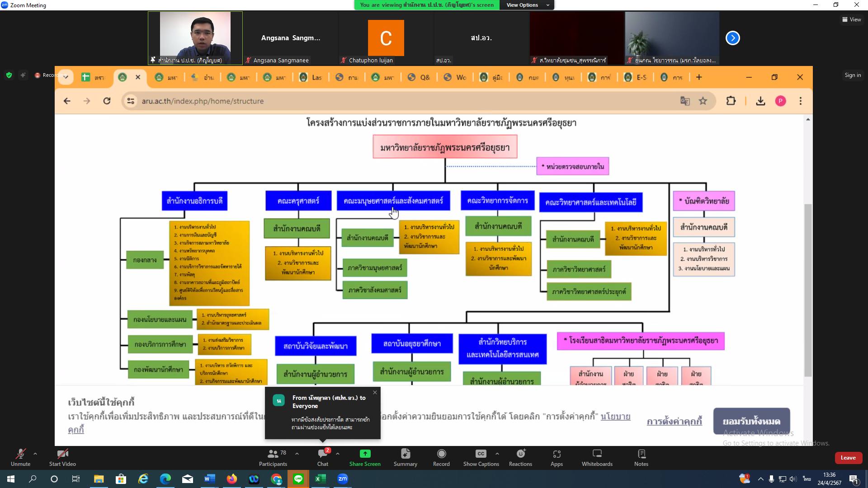Click the สถาบันอยุธยาศึกษา box
868x488 pixels.
click(412, 343)
